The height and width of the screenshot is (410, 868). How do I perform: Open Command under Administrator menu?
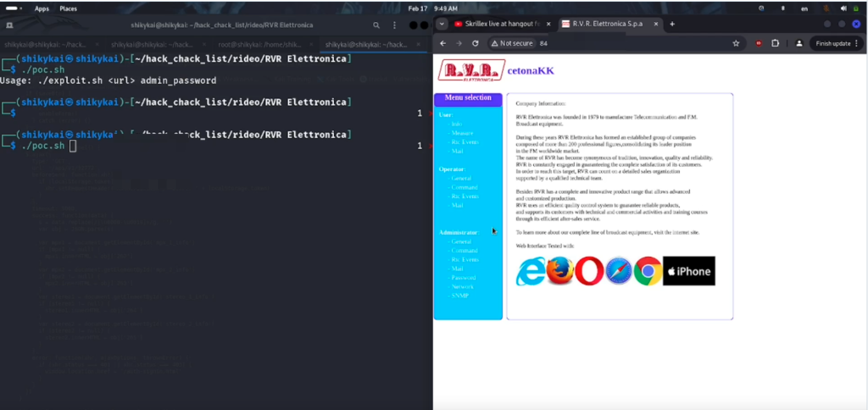pyautogui.click(x=463, y=250)
